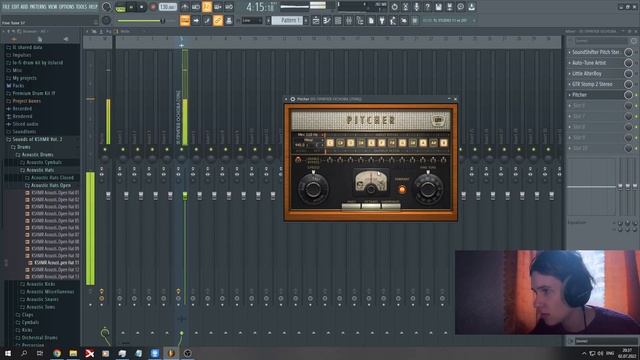Screen dimensions: 640x360
Task: Open the Pattern 1 selector
Action: point(287,20)
